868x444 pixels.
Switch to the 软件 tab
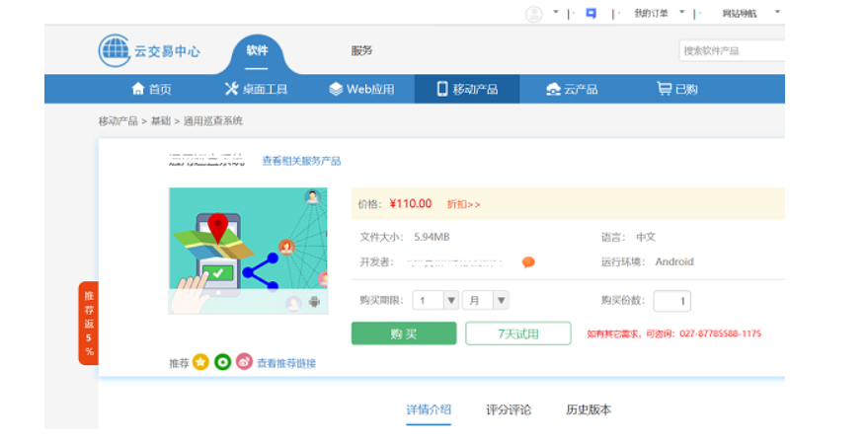[257, 50]
